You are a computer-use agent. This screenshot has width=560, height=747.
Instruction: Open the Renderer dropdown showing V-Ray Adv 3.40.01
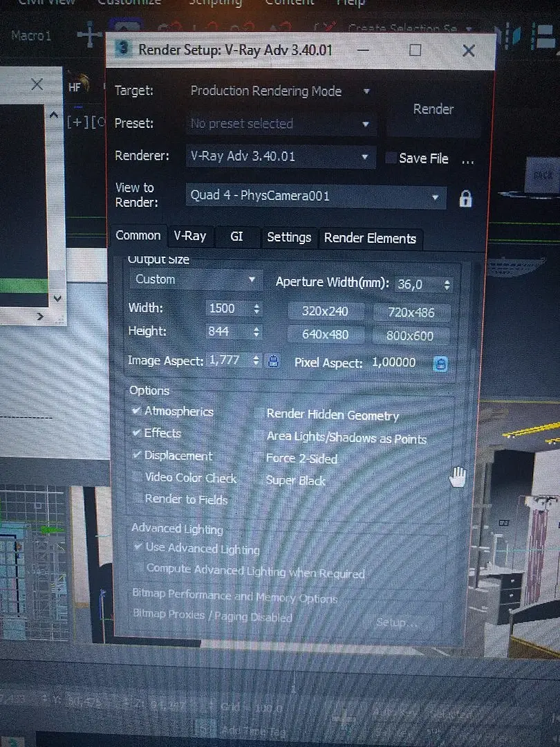281,156
